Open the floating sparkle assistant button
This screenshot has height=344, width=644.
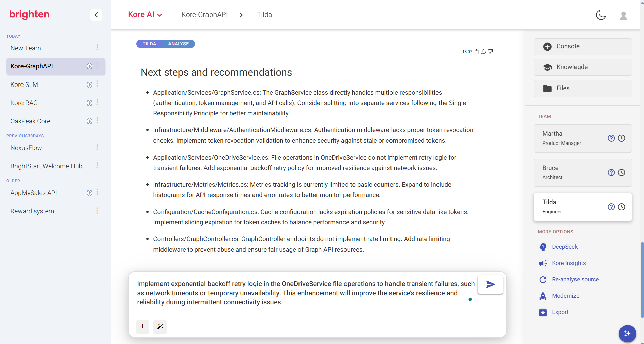[x=627, y=334]
